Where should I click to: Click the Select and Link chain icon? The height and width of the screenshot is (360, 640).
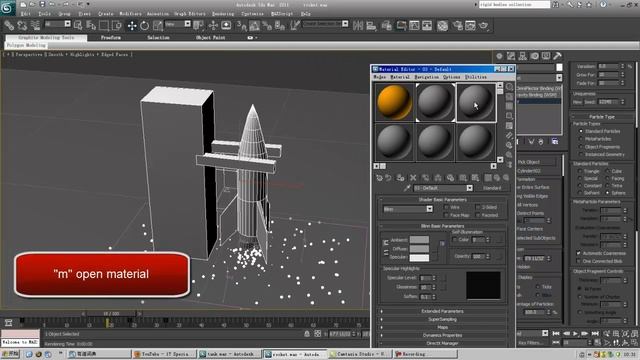tap(9, 26)
